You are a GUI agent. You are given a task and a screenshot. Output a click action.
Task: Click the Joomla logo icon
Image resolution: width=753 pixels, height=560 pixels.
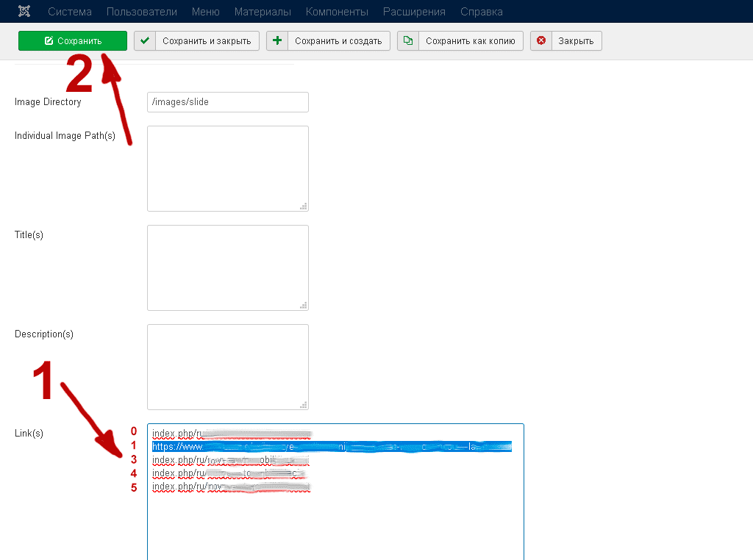click(24, 12)
